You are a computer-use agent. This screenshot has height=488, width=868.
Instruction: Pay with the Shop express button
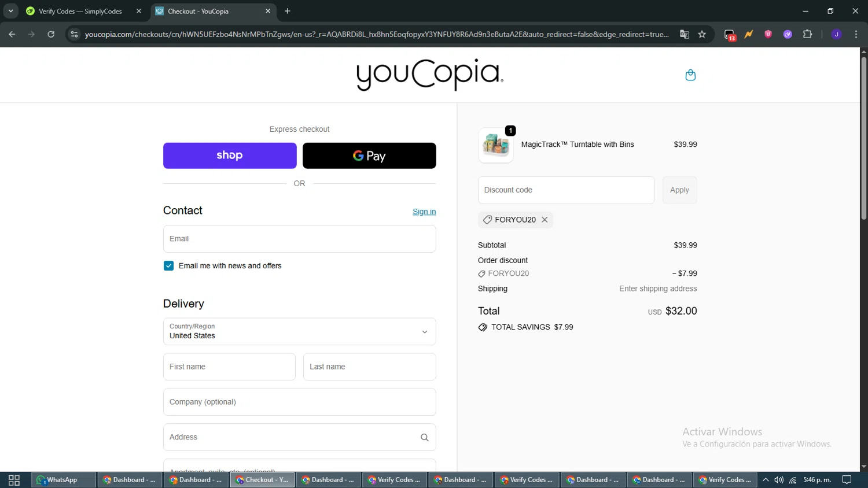(x=230, y=156)
